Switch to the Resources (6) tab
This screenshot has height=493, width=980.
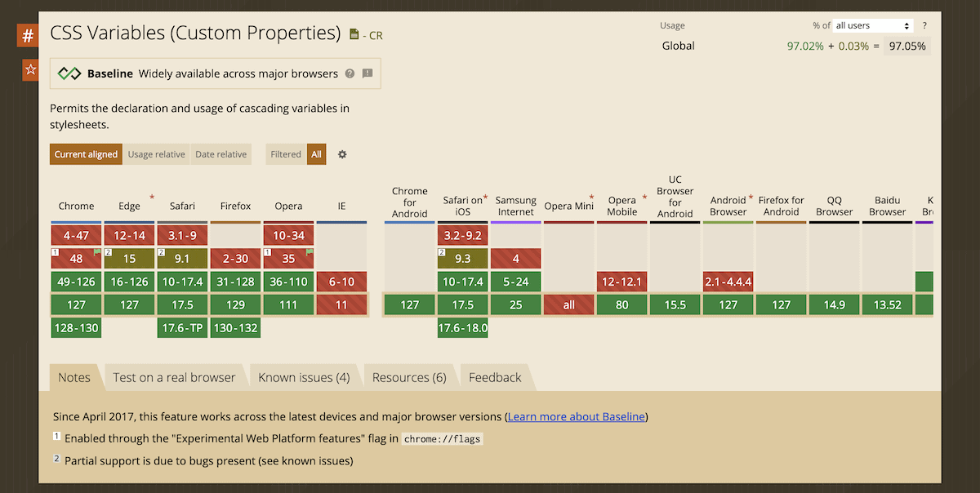410,377
